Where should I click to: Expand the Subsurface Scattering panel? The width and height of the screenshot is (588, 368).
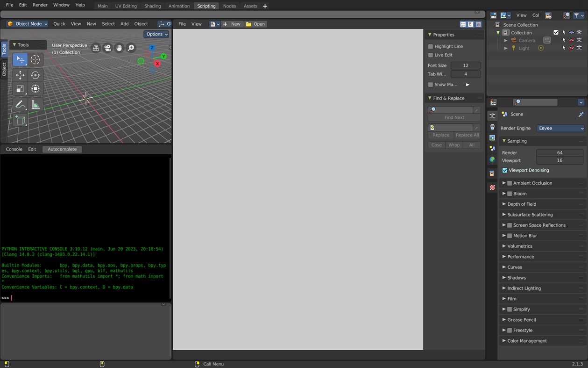543,215
